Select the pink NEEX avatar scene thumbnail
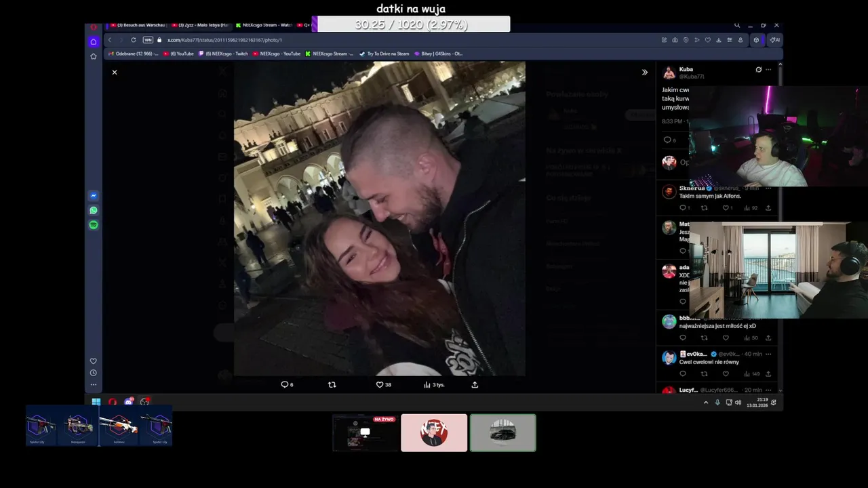Image resolution: width=868 pixels, height=488 pixels. (434, 432)
